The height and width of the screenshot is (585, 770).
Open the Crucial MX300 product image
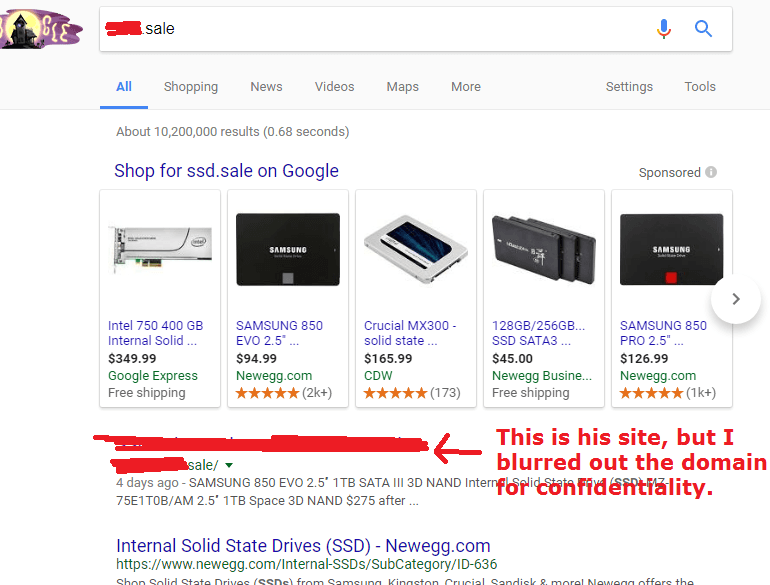point(416,250)
